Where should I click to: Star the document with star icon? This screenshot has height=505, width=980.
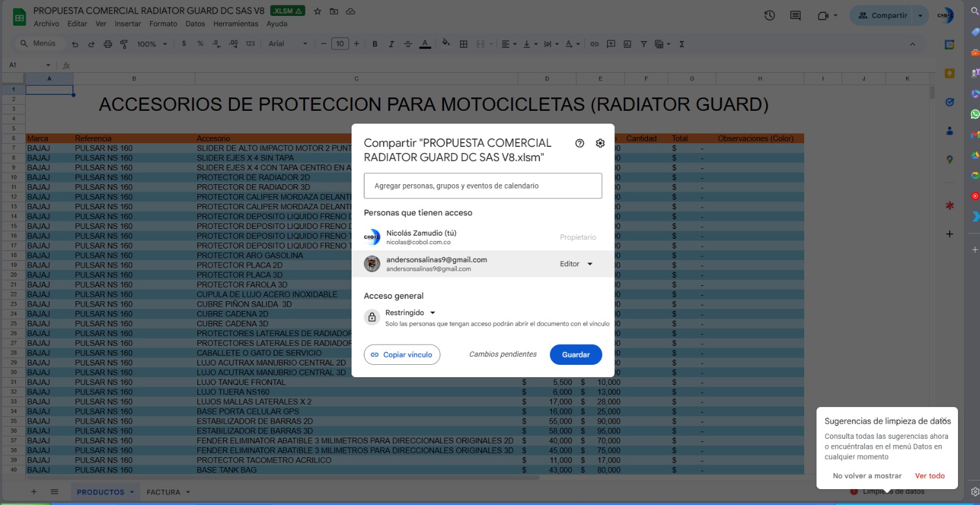pos(317,11)
